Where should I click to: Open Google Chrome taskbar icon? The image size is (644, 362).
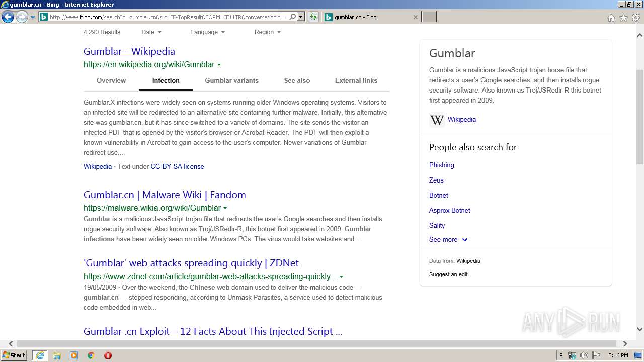[91, 355]
